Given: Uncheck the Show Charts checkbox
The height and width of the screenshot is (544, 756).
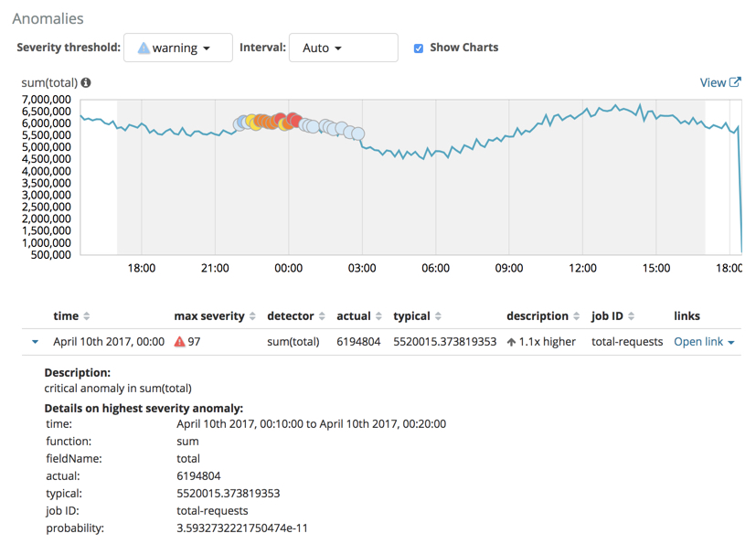Looking at the screenshot, I should point(418,48).
